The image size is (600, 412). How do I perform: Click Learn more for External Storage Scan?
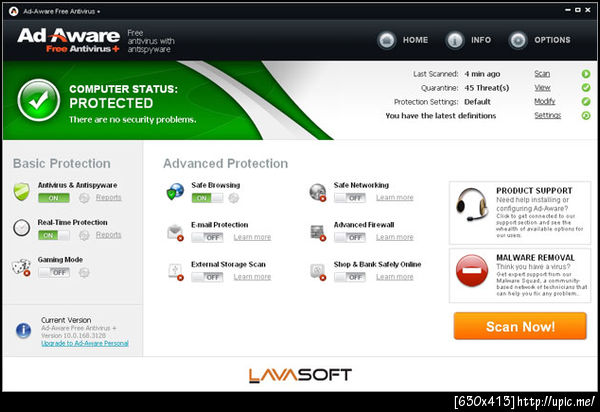click(x=252, y=277)
